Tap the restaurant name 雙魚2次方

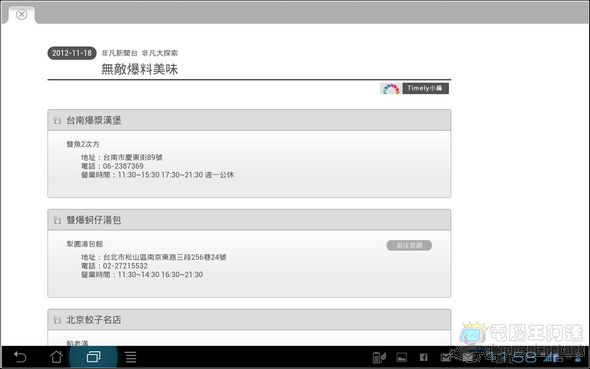pyautogui.click(x=83, y=144)
